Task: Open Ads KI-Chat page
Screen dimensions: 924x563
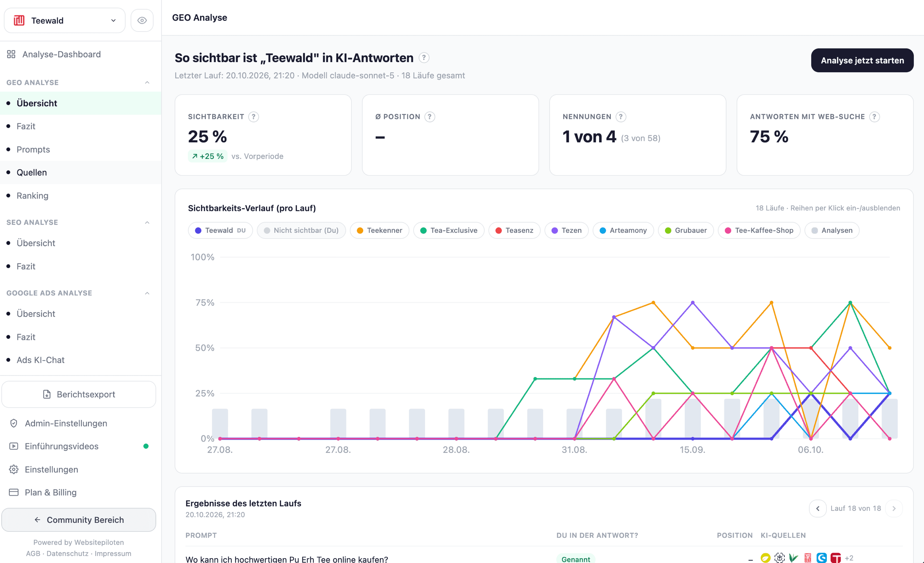Action: point(81,360)
